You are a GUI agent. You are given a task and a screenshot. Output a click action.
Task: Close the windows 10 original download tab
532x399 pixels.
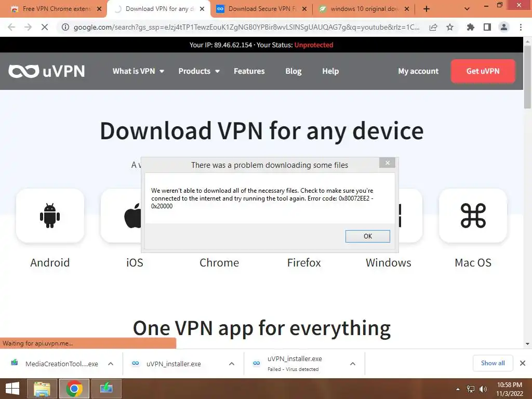407,9
